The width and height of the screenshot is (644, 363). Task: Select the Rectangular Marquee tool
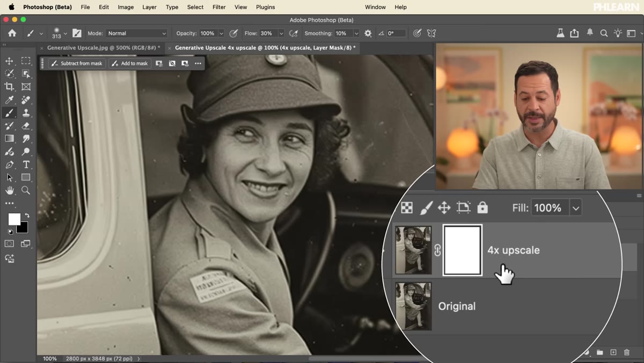26,61
